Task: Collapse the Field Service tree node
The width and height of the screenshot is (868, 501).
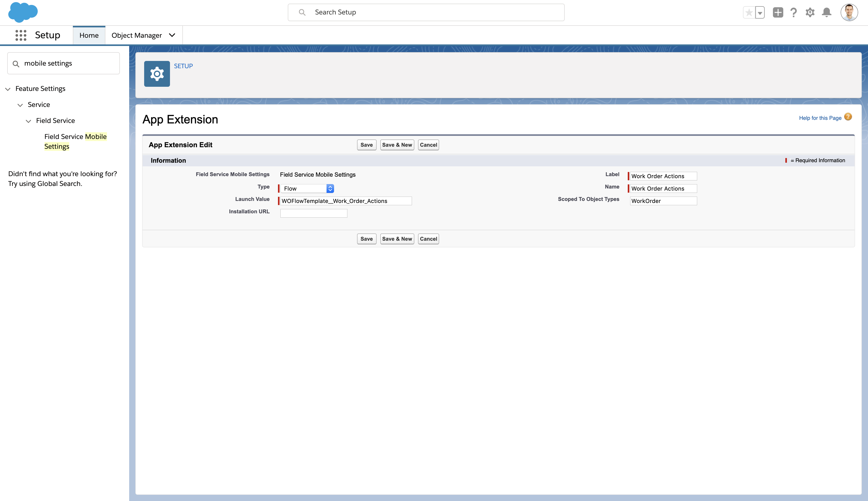Action: tap(29, 121)
